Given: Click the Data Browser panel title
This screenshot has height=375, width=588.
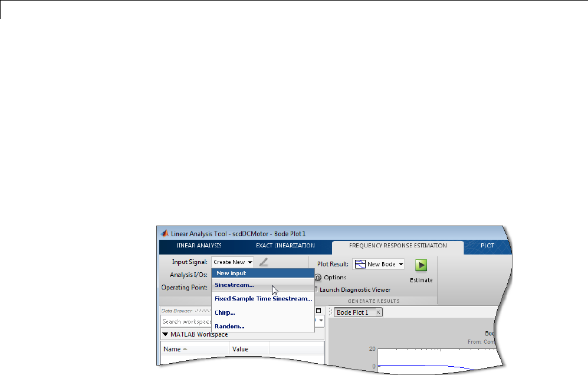Looking at the screenshot, I should (x=176, y=311).
